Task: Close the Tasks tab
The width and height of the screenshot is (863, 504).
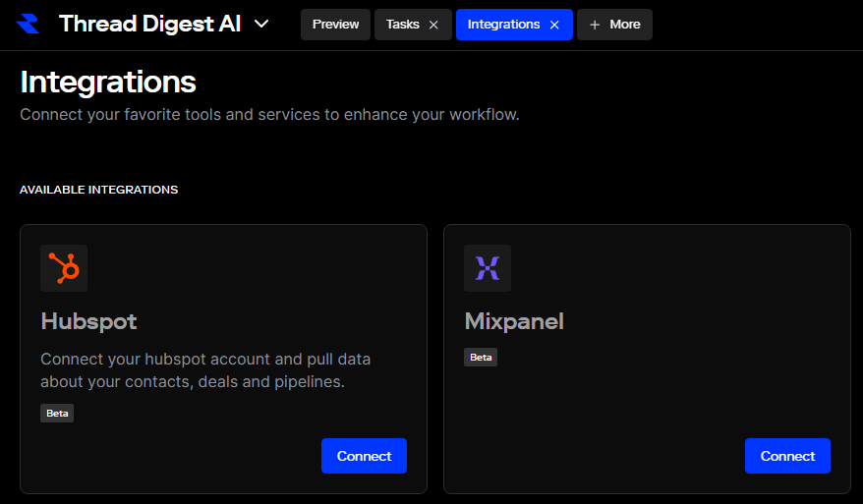Action: [x=433, y=25]
